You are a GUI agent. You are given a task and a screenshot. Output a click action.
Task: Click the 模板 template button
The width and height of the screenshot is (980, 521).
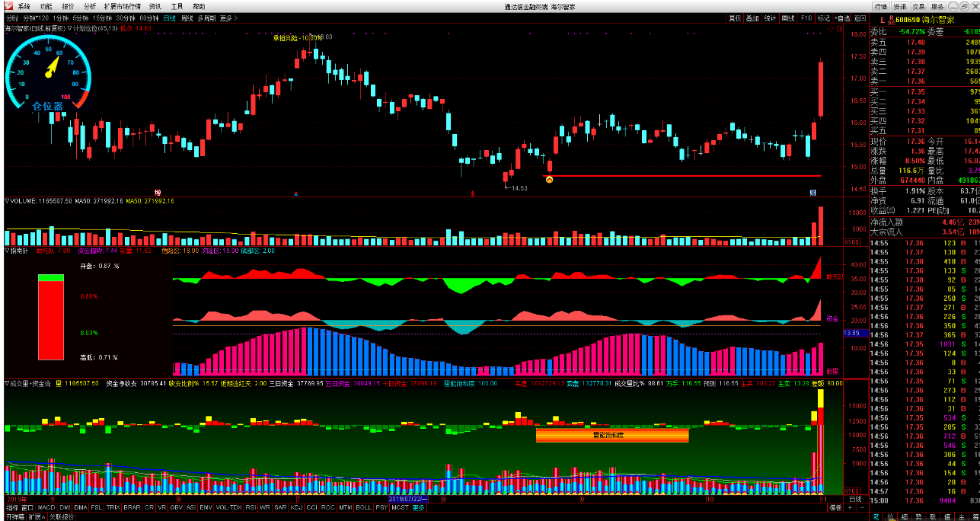coord(836,507)
